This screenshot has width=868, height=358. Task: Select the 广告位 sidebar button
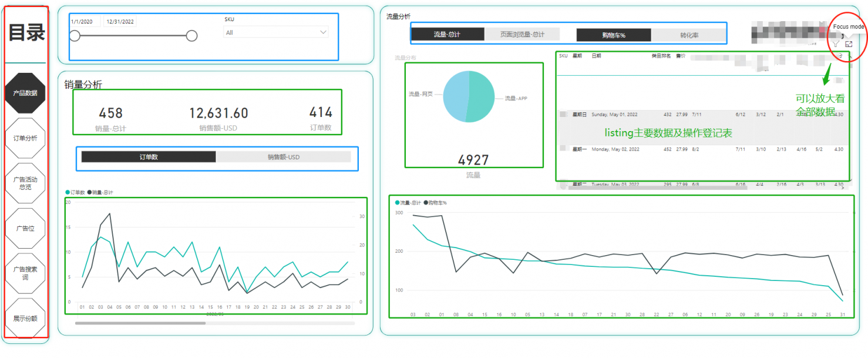[25, 228]
